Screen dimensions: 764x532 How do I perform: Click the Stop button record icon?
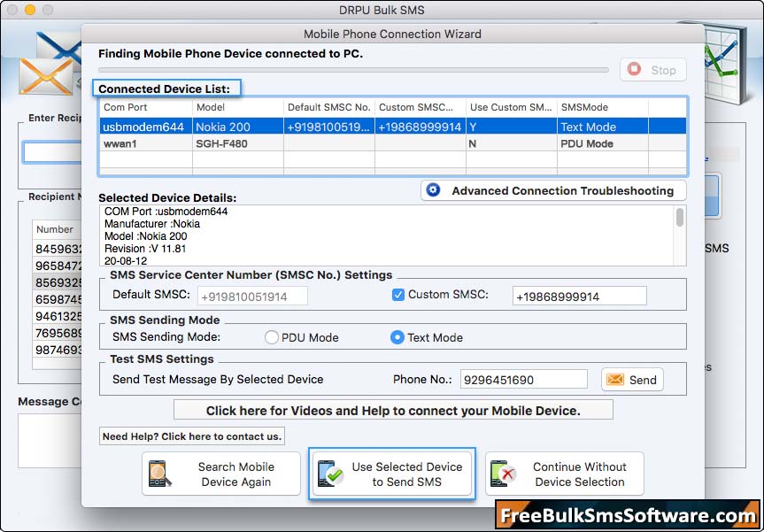tap(634, 69)
